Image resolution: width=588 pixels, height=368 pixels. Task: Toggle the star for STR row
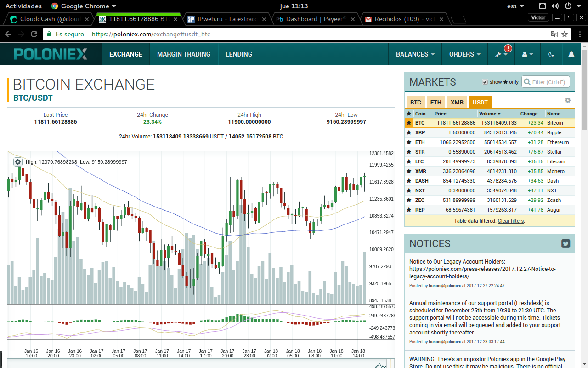click(x=409, y=152)
